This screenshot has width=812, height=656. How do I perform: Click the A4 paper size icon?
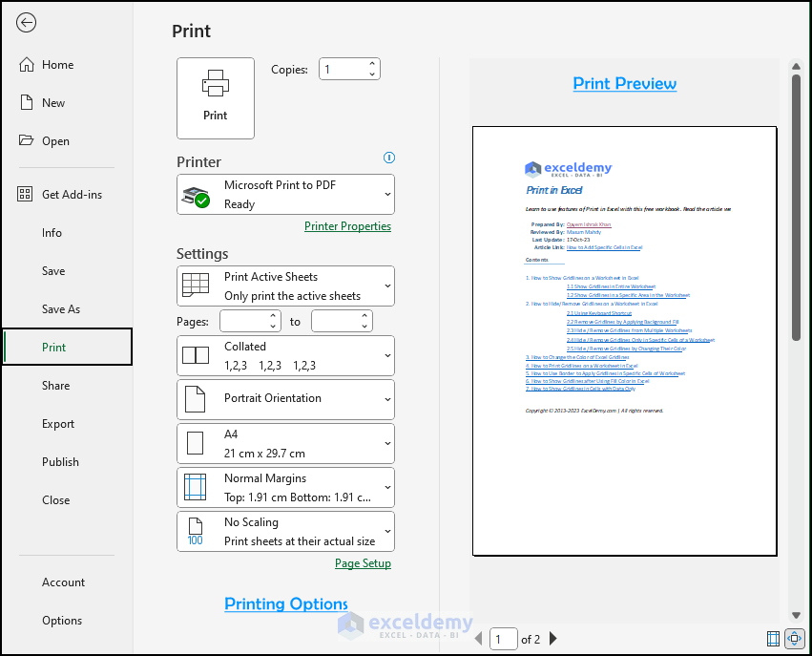(196, 444)
